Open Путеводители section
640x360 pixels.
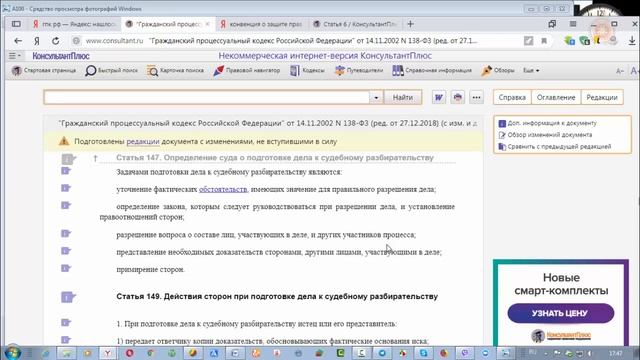359,71
